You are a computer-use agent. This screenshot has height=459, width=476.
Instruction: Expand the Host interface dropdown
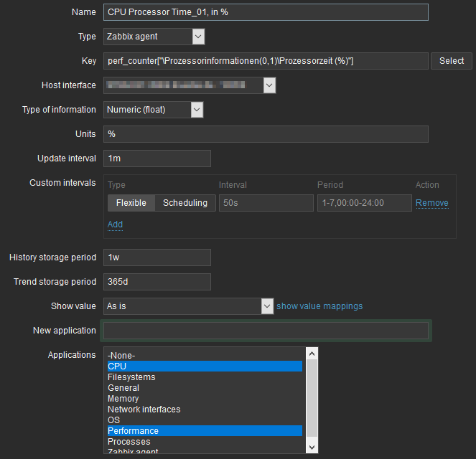coord(190,85)
